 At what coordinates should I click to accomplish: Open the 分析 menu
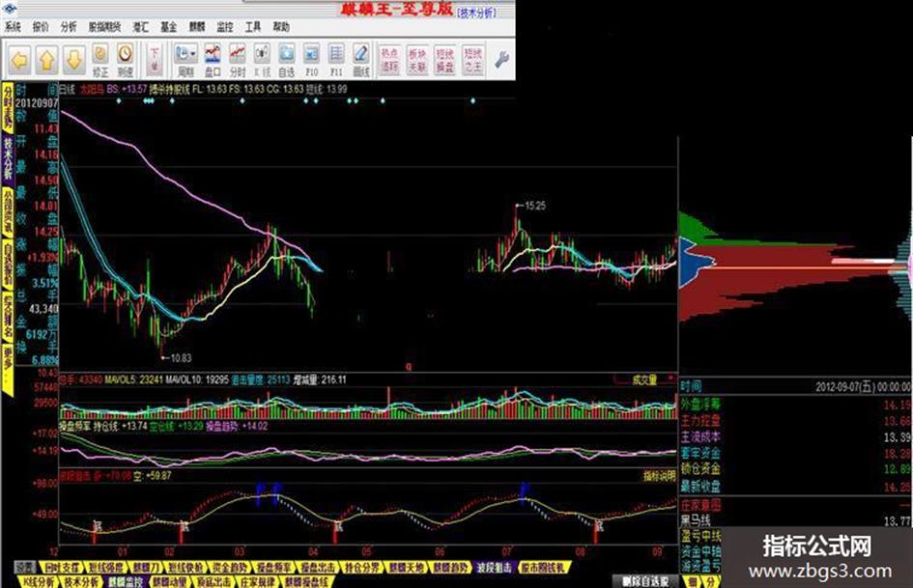click(x=69, y=27)
